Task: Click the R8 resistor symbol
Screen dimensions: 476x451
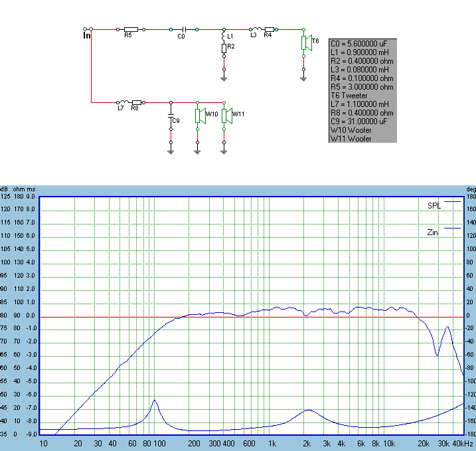Action: pos(136,102)
